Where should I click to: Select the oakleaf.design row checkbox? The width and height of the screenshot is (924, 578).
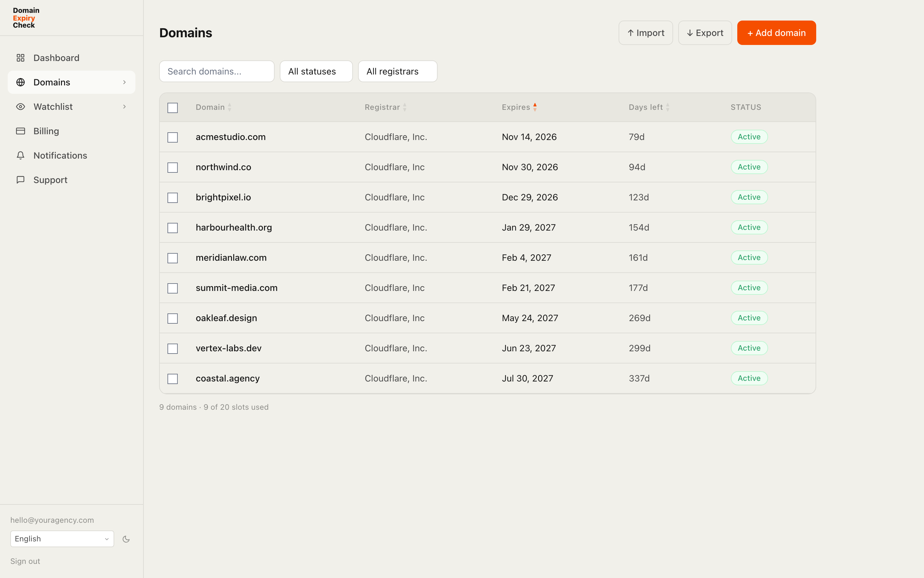tap(173, 319)
